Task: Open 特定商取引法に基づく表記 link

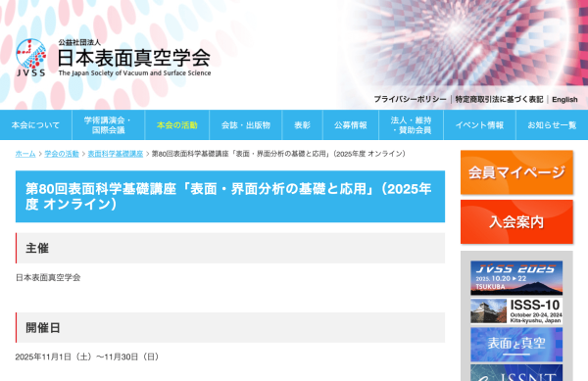Action: pos(499,99)
